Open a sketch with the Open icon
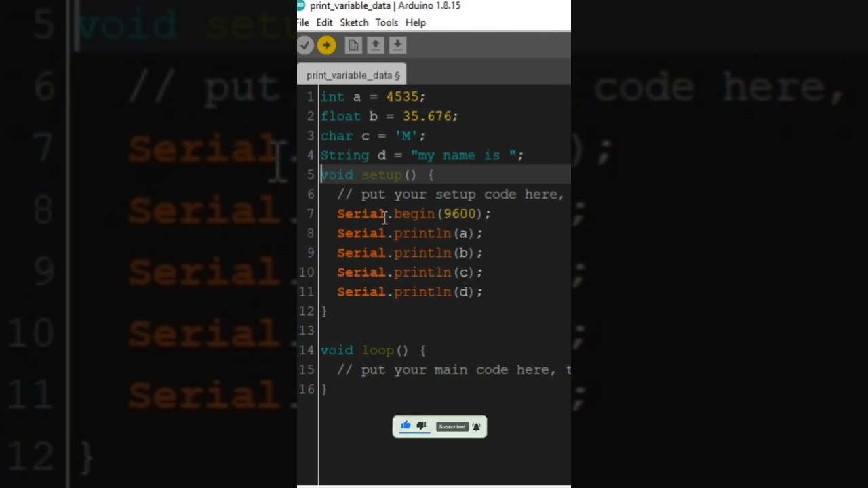 (375, 45)
